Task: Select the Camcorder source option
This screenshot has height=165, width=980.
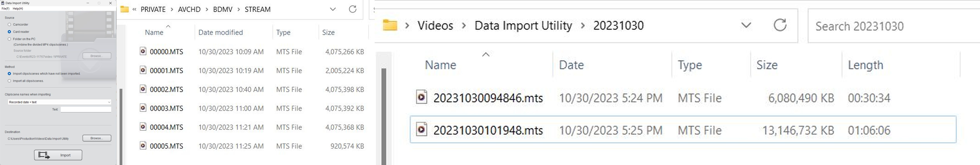Action: (9, 25)
